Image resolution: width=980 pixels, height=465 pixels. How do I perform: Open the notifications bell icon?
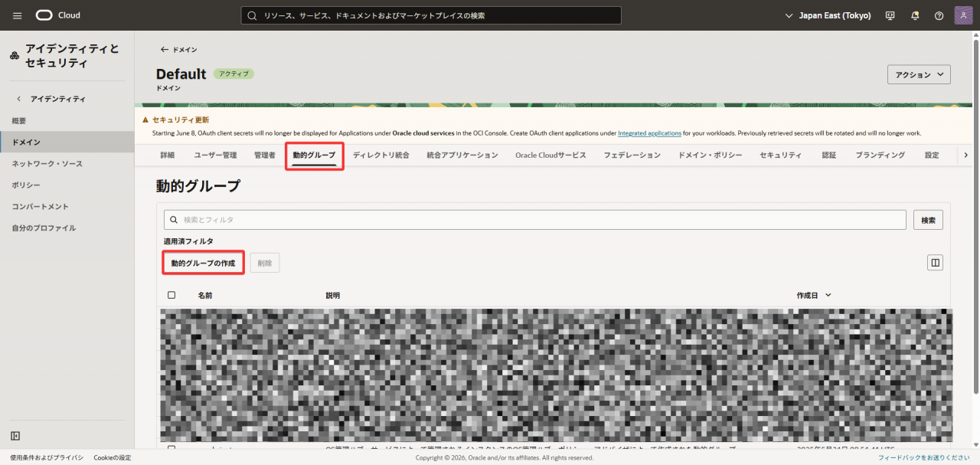point(915,15)
